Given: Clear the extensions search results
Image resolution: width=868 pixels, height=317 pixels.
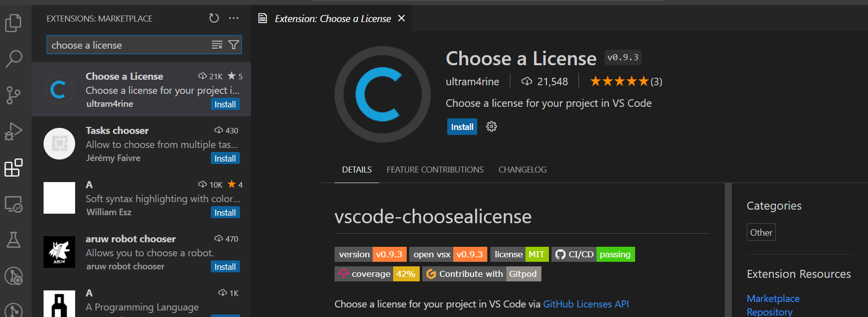Looking at the screenshot, I should pyautogui.click(x=217, y=45).
